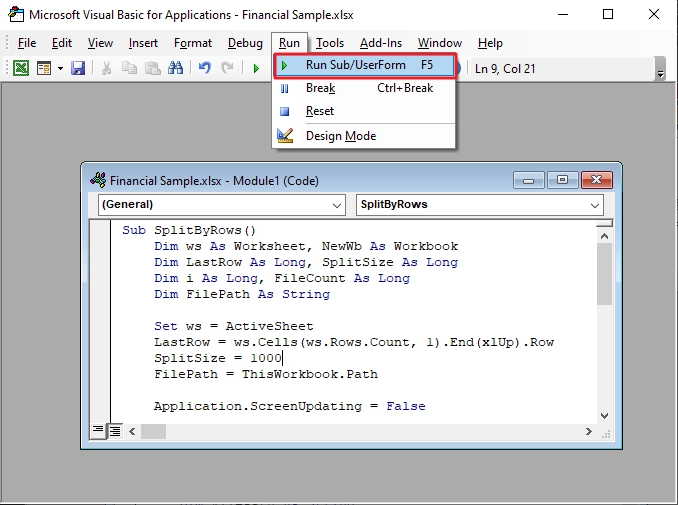Minimize the Module1 code window
The image size is (678, 505).
tap(528, 180)
